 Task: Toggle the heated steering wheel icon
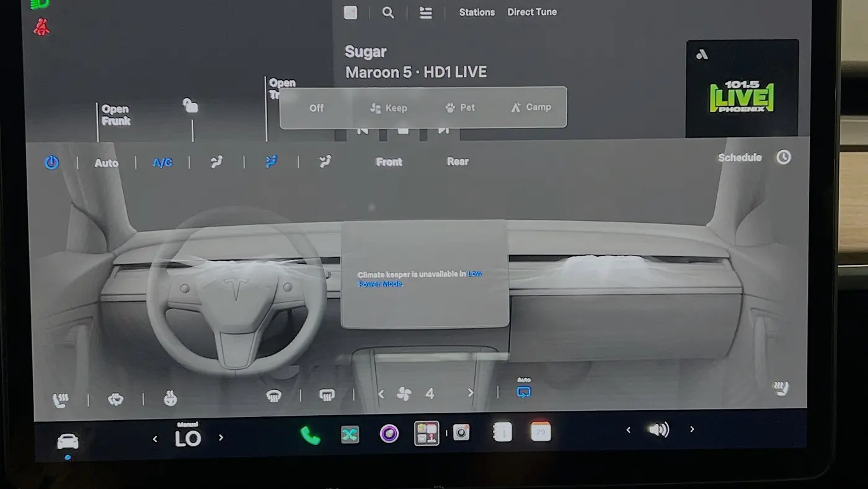coord(170,398)
